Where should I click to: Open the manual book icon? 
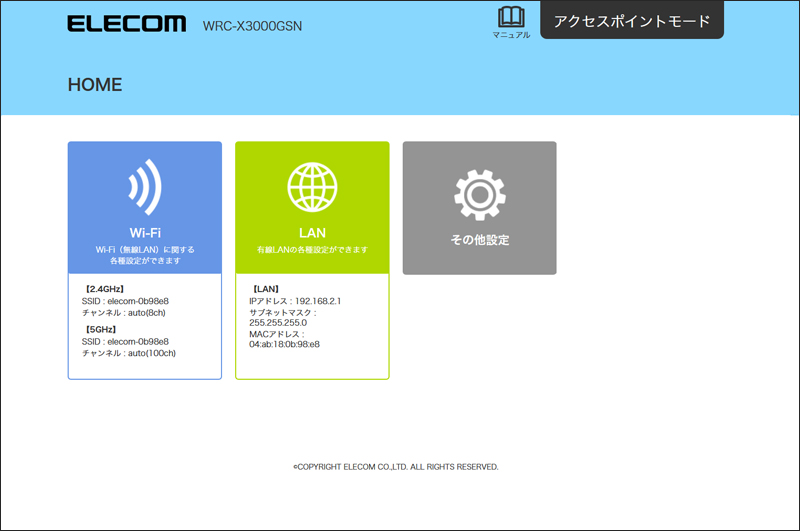click(511, 17)
